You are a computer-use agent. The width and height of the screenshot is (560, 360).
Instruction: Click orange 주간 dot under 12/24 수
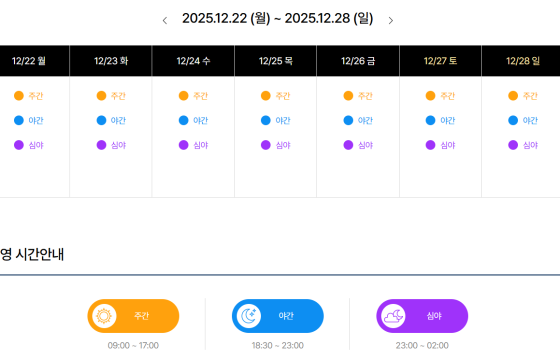184,96
